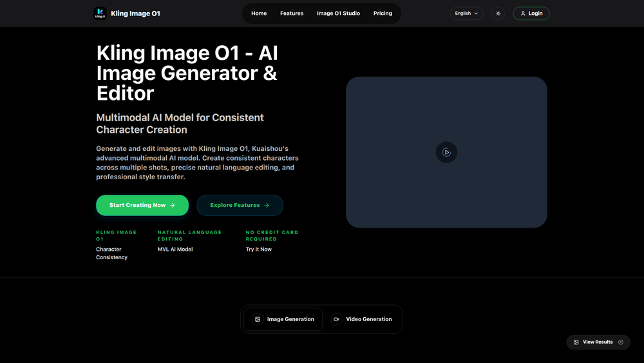The image size is (644, 363).
Task: Play the hero demo video
Action: pos(446,152)
